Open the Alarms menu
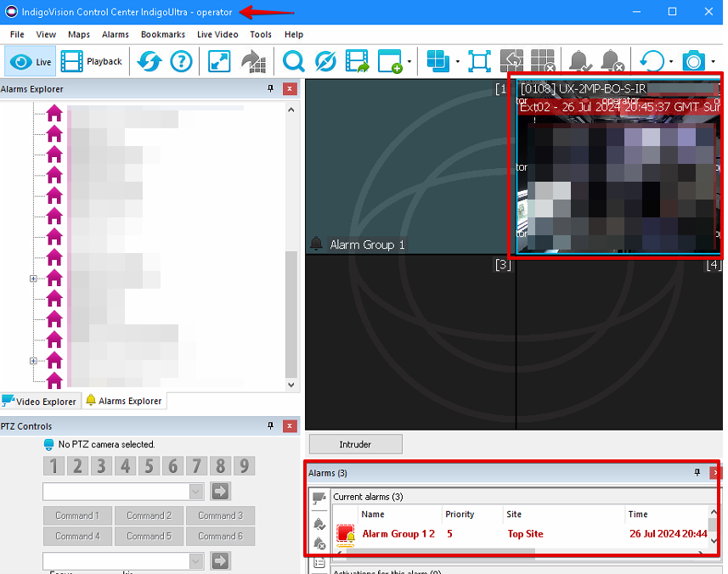 click(116, 34)
